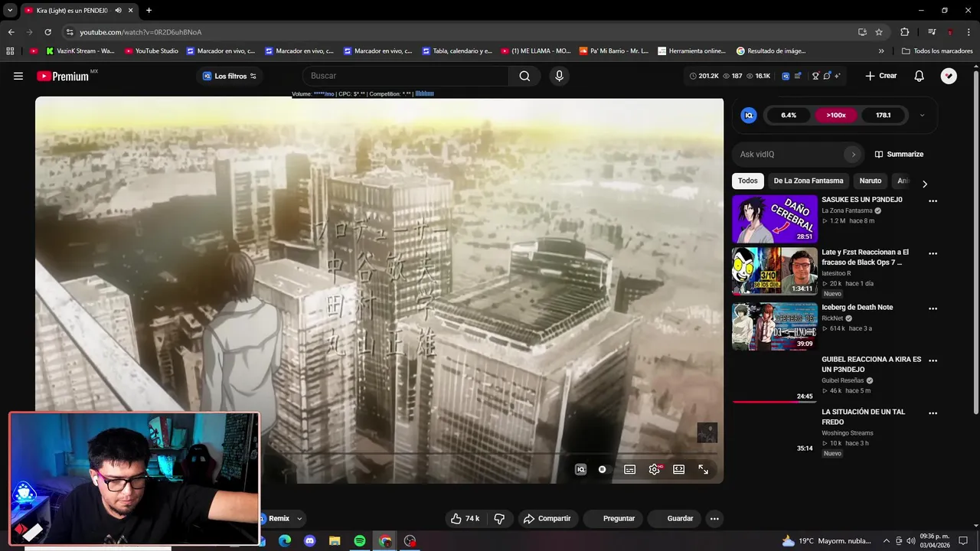Open Spotify from taskbar

360,541
